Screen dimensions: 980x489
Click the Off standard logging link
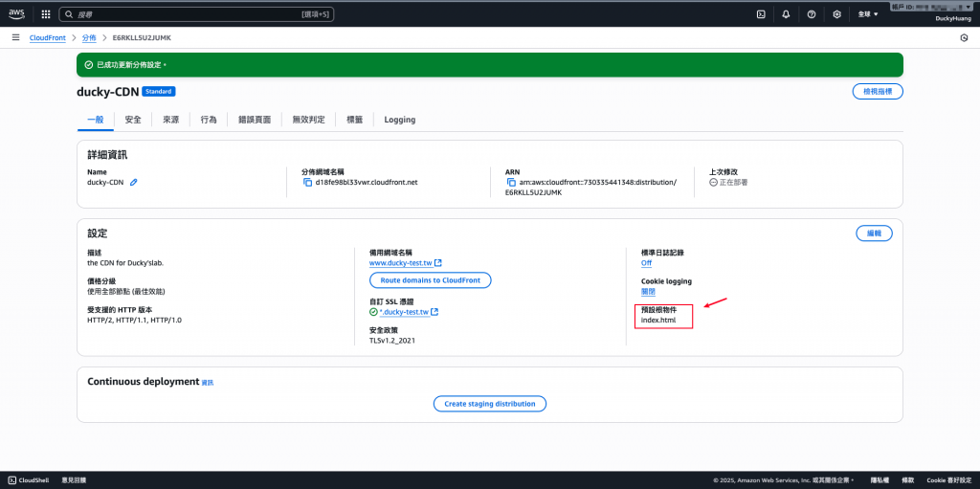[x=646, y=262]
